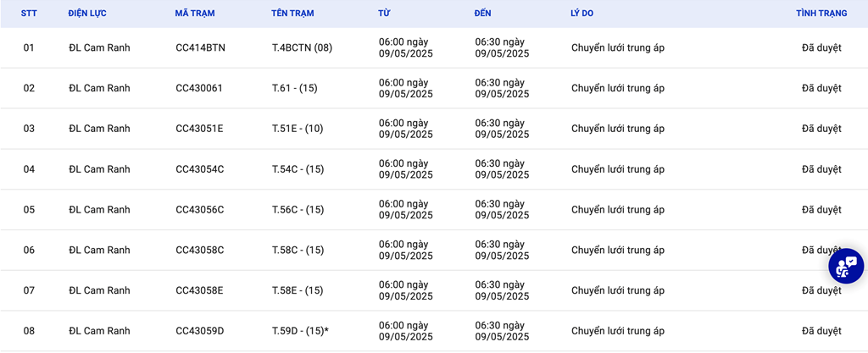The width and height of the screenshot is (868, 353).
Task: Click Đã duyệt status in row 03
Action: click(821, 128)
